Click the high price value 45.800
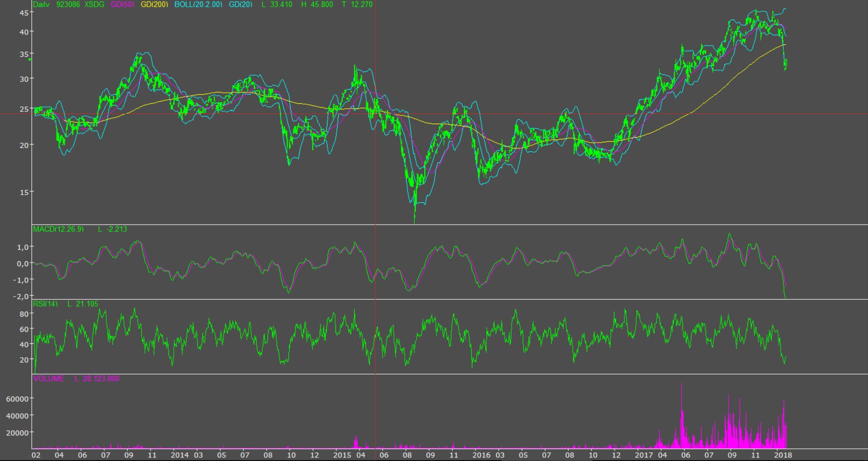 (321, 5)
